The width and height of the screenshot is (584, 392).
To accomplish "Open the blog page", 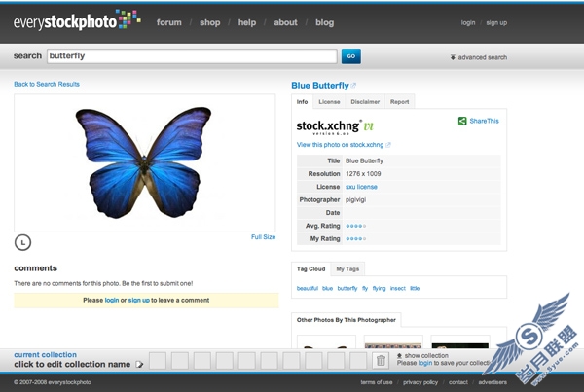I will (325, 22).
